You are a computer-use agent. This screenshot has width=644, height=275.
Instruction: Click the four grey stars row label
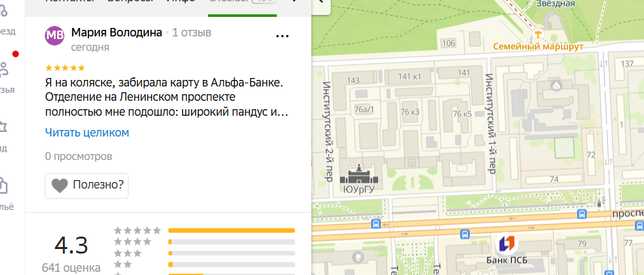tap(133, 242)
